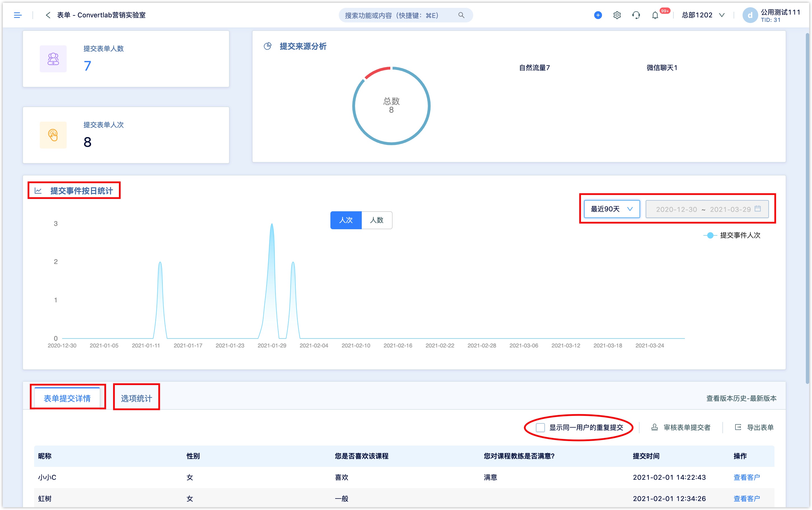The height and width of the screenshot is (510, 812).
Task: Click the 操作 column header
Action: pos(740,456)
